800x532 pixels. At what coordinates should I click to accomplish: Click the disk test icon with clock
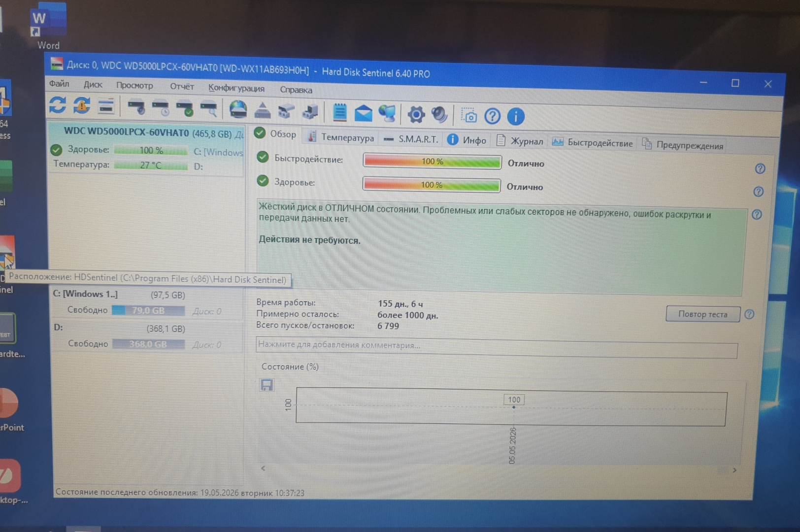161,108
